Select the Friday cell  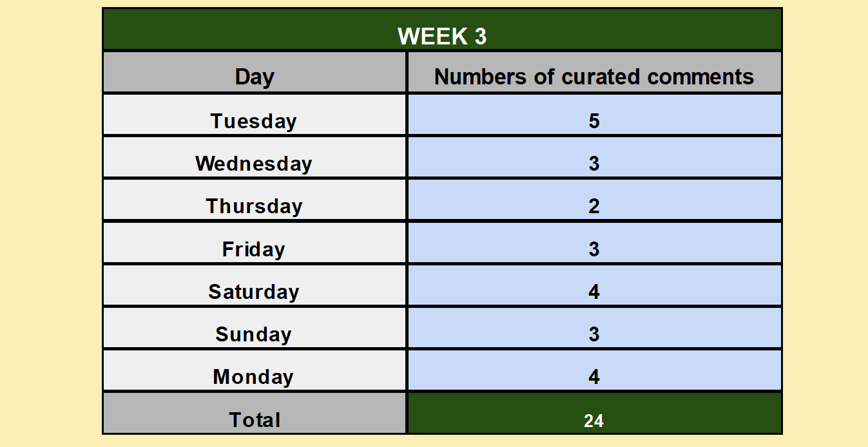pos(255,243)
